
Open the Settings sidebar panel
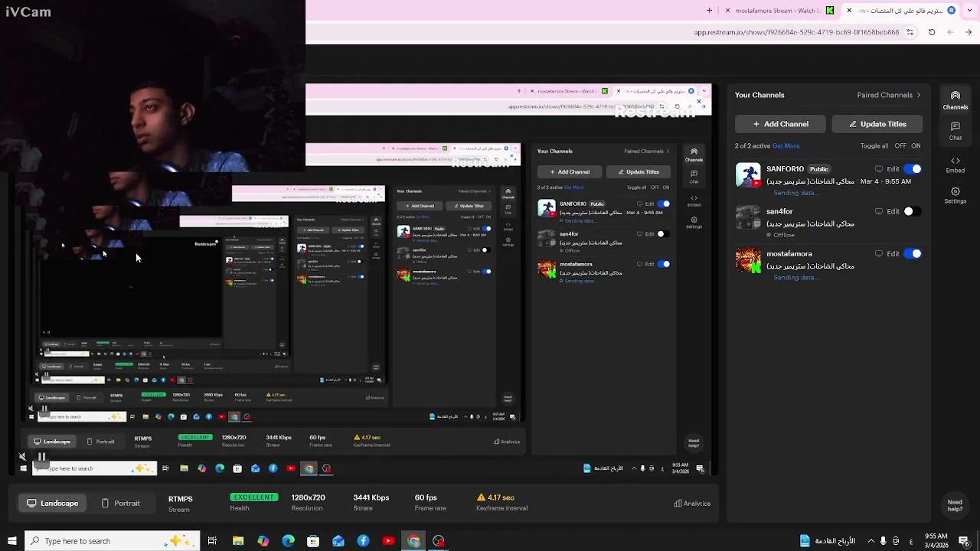point(955,196)
